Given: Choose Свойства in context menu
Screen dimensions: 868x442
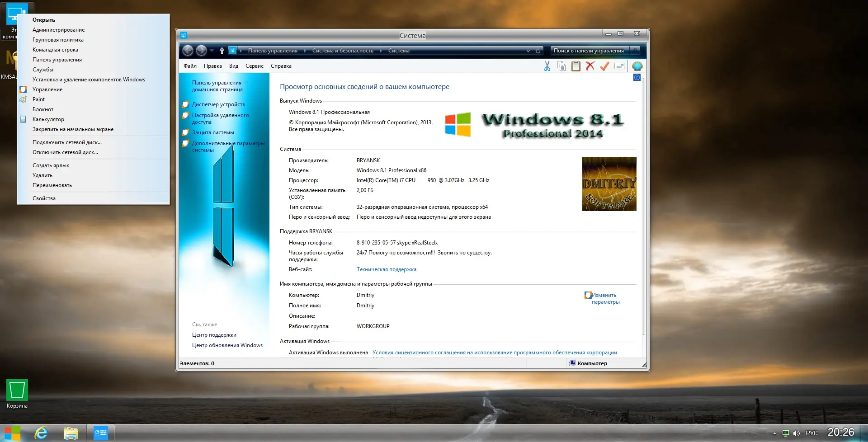Looking at the screenshot, I should coord(94,198).
